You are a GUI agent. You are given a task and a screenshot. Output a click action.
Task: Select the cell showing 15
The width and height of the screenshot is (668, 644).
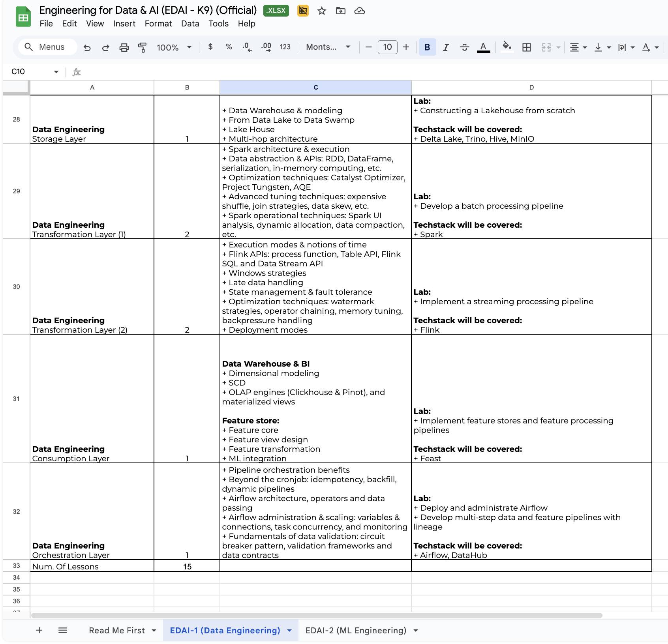click(x=187, y=566)
